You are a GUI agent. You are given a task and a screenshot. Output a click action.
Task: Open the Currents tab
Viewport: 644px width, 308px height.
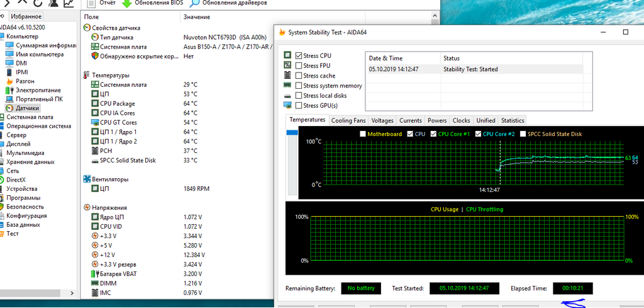(411, 120)
